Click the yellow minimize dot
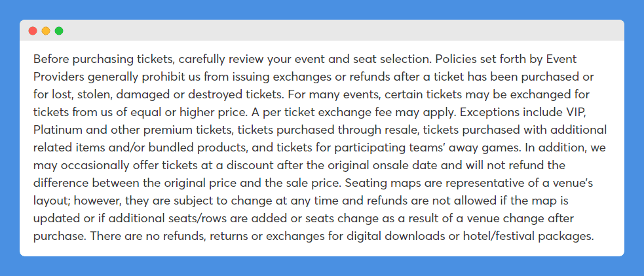The image size is (644, 276). click(46, 31)
